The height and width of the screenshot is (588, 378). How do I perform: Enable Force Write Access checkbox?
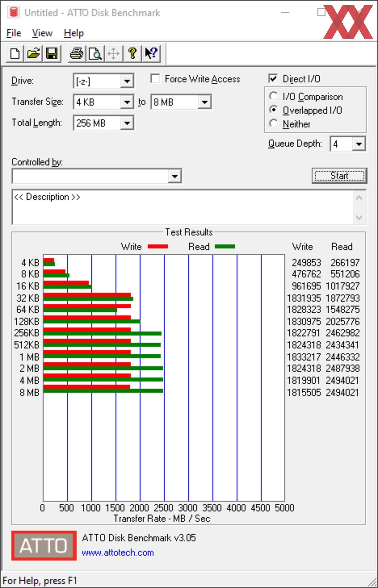(155, 79)
